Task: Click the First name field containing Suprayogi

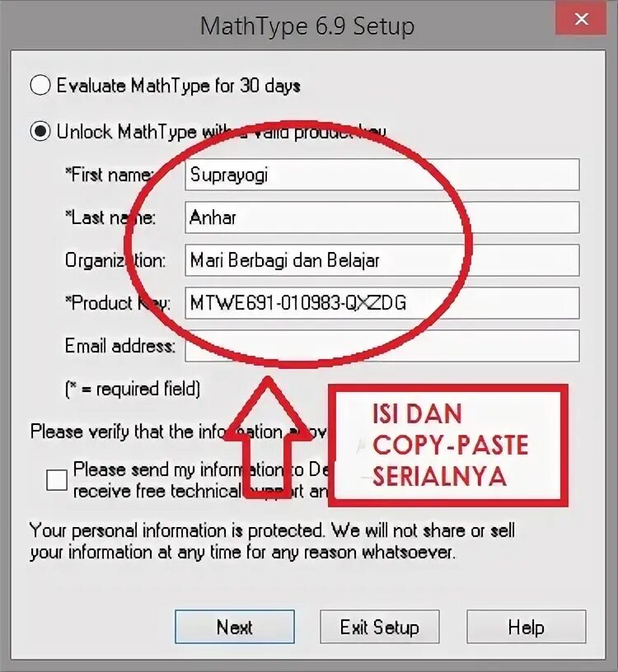Action: click(382, 175)
